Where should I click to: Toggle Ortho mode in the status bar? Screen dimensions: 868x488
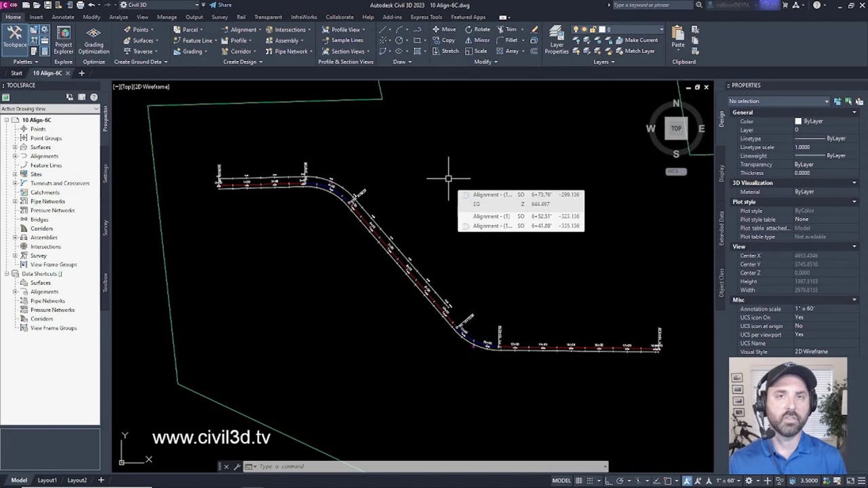[608, 481]
